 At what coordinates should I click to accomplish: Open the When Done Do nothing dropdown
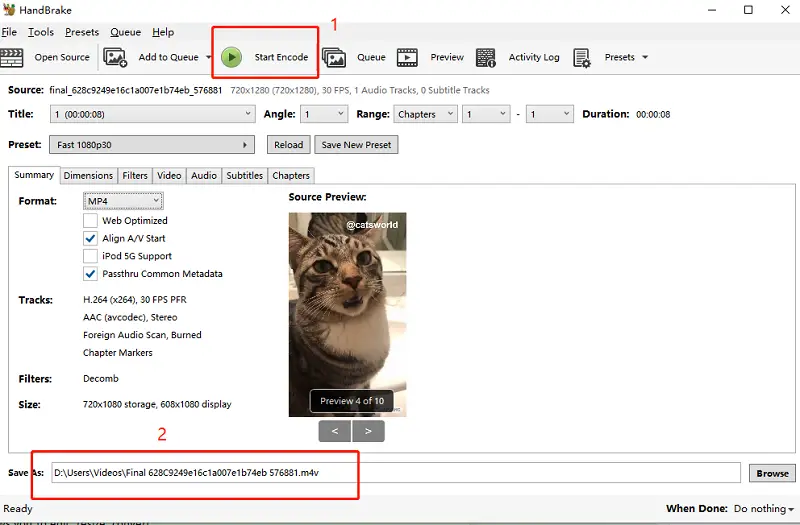point(764,509)
